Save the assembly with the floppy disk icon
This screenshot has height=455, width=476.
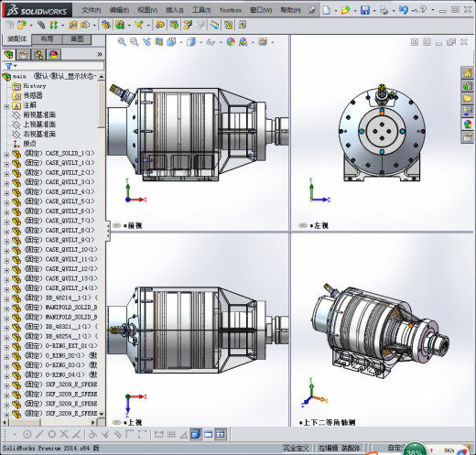pyautogui.click(x=364, y=10)
